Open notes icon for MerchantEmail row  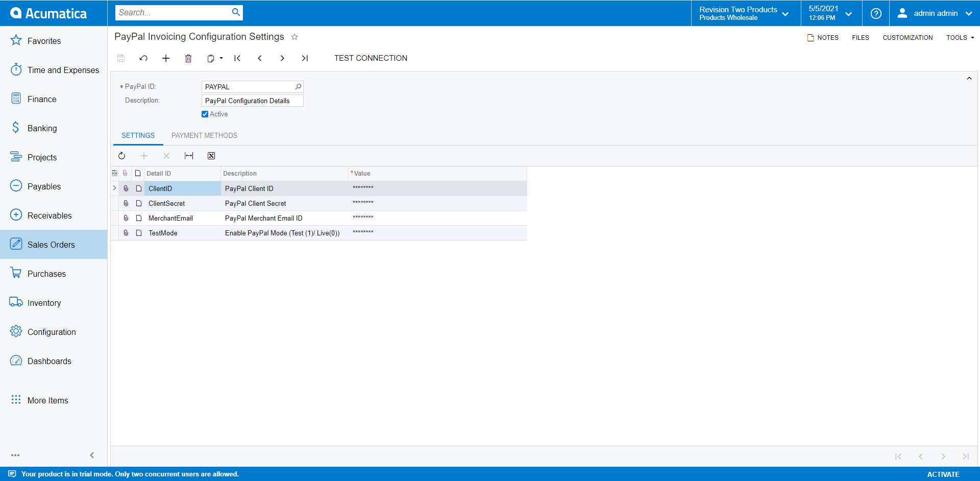click(x=138, y=218)
